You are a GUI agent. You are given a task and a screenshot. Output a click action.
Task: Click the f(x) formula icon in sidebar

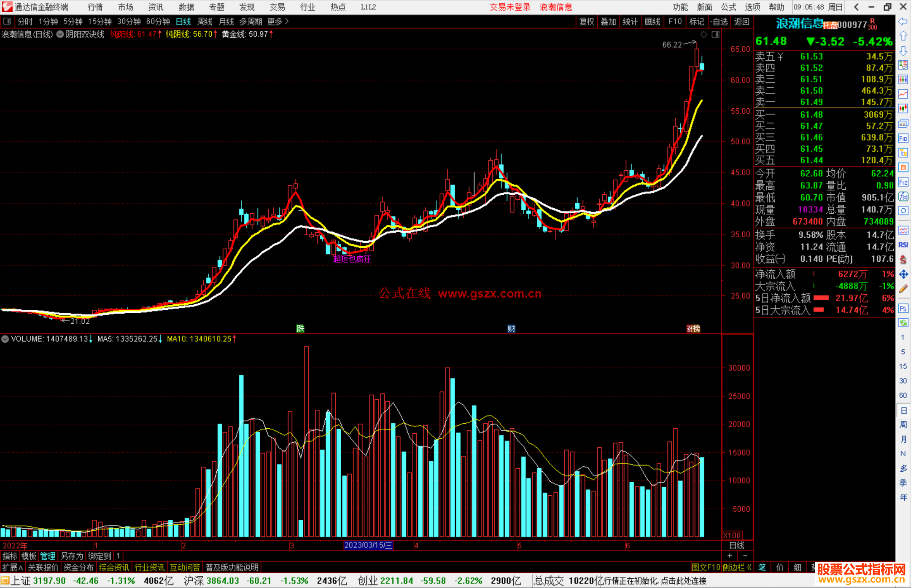903,197
